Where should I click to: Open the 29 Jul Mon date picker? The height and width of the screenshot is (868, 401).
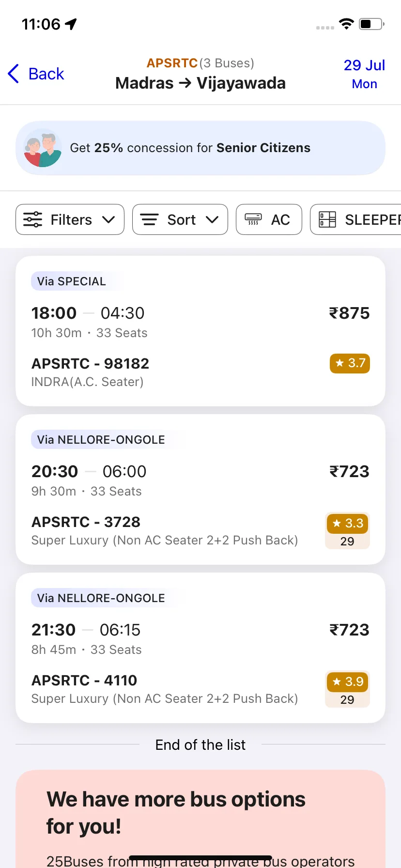pos(364,74)
